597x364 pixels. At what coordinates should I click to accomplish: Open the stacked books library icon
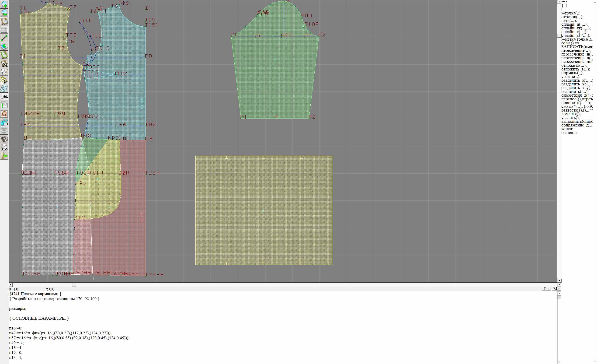pos(4,139)
